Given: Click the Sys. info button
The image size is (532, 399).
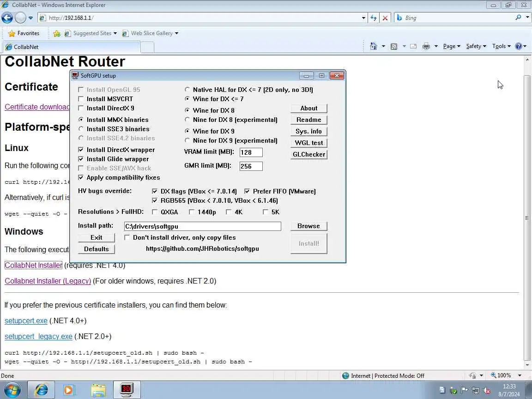Looking at the screenshot, I should [x=309, y=131].
